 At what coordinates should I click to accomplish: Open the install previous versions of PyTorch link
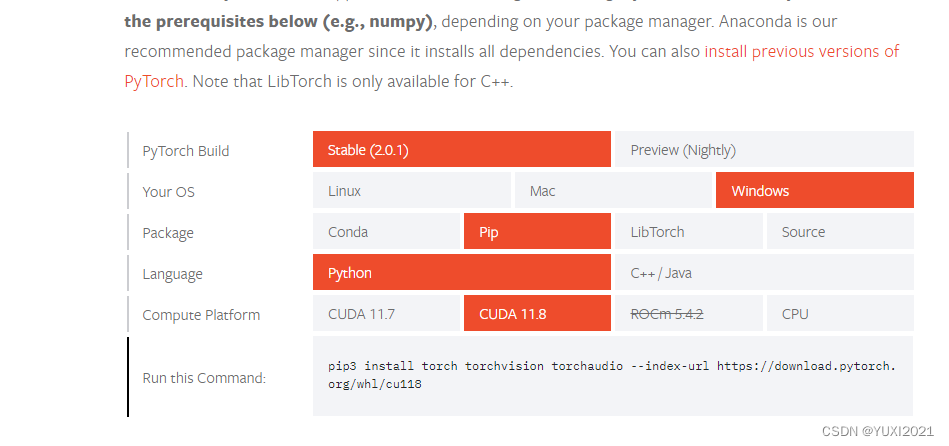[x=801, y=51]
